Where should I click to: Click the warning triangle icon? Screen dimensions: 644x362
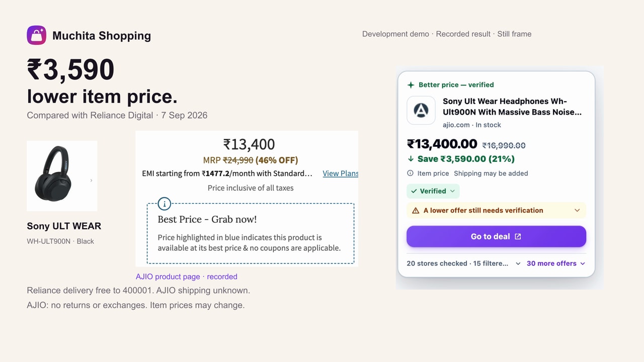pyautogui.click(x=416, y=211)
